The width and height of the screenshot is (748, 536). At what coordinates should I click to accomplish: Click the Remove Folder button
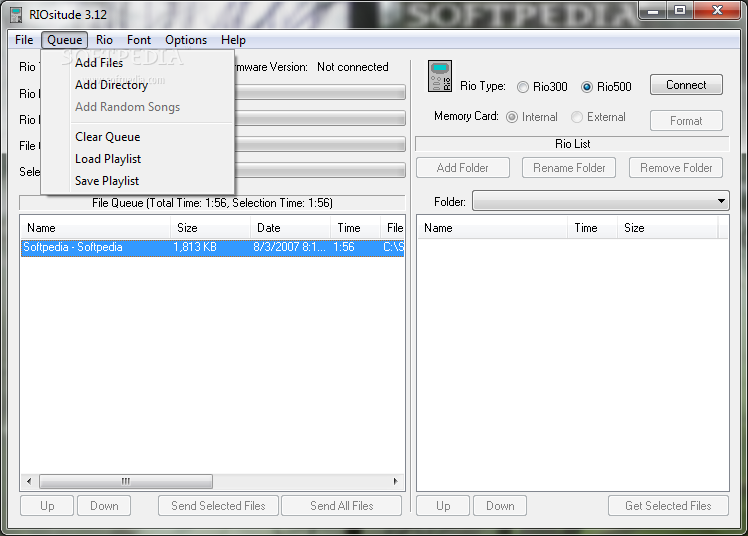tap(676, 168)
